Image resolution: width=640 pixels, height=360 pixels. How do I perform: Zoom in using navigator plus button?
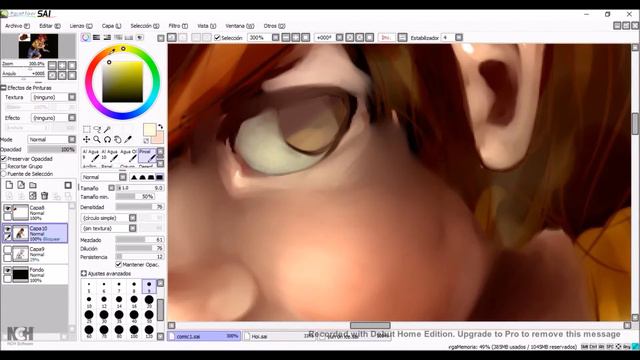click(62, 65)
